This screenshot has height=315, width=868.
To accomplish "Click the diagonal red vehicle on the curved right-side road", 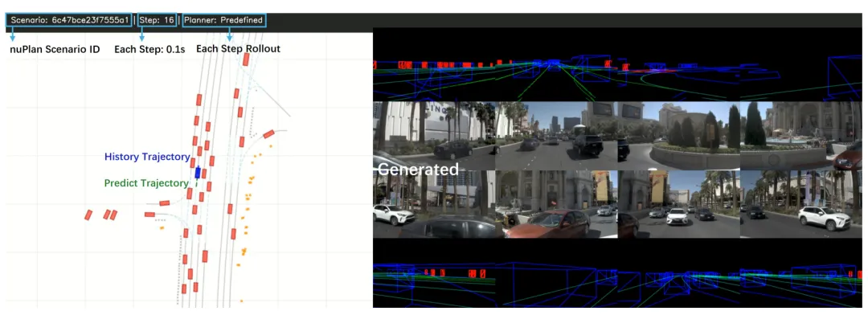I will pyautogui.click(x=268, y=133).
